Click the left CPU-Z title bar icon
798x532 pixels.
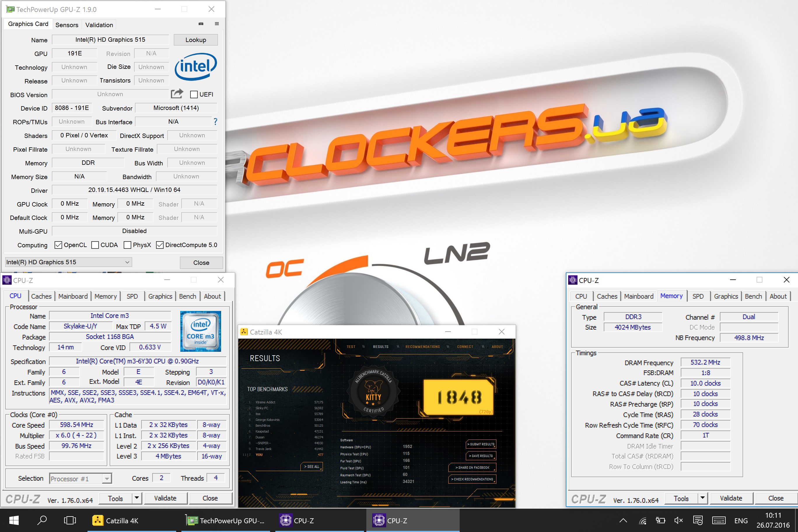point(7,280)
